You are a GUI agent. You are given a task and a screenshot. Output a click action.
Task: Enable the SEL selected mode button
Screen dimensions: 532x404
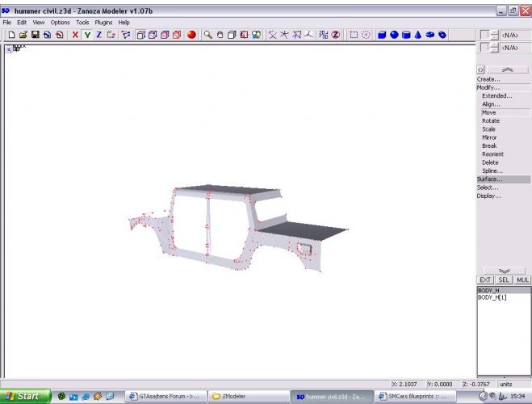point(503,280)
